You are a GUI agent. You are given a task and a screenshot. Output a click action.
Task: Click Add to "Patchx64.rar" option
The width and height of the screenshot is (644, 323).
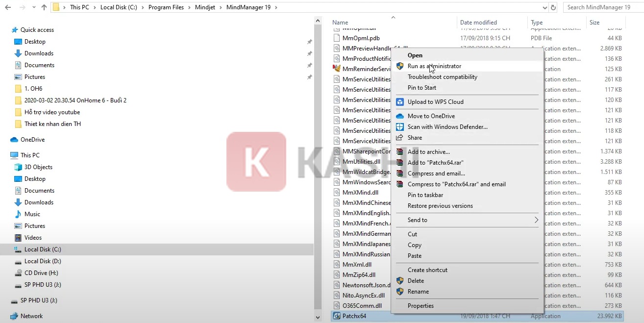[x=436, y=162]
